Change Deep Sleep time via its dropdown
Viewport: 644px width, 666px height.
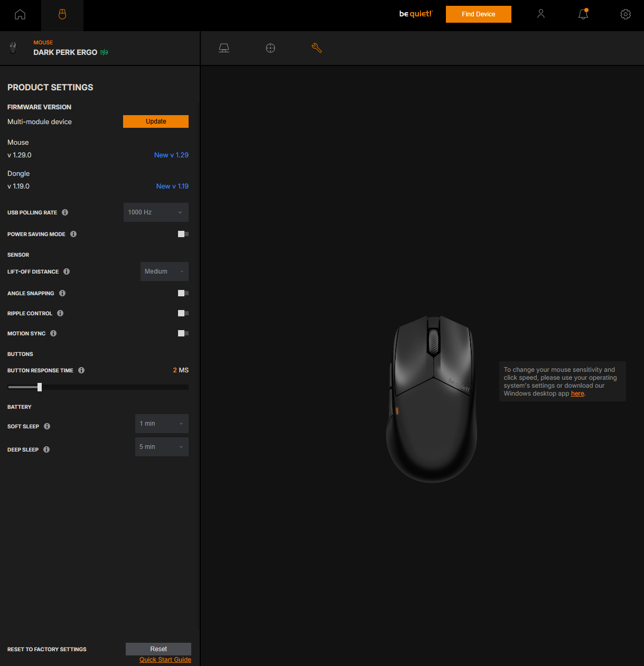(x=162, y=446)
